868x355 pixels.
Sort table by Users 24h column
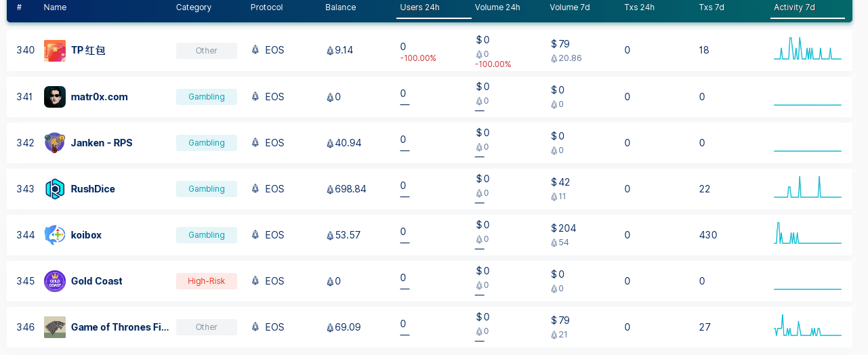click(x=419, y=7)
